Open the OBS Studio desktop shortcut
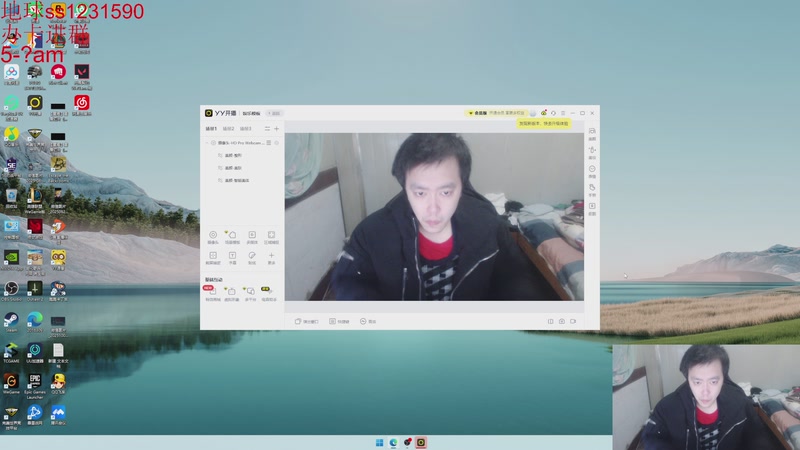Viewport: 800px width, 450px height. pyautogui.click(x=11, y=291)
